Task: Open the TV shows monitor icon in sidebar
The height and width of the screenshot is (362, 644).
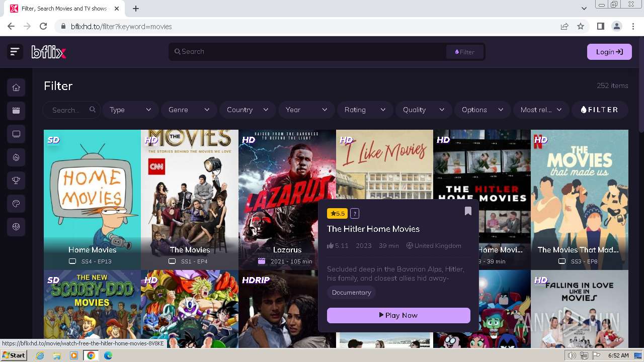Action: 16,134
